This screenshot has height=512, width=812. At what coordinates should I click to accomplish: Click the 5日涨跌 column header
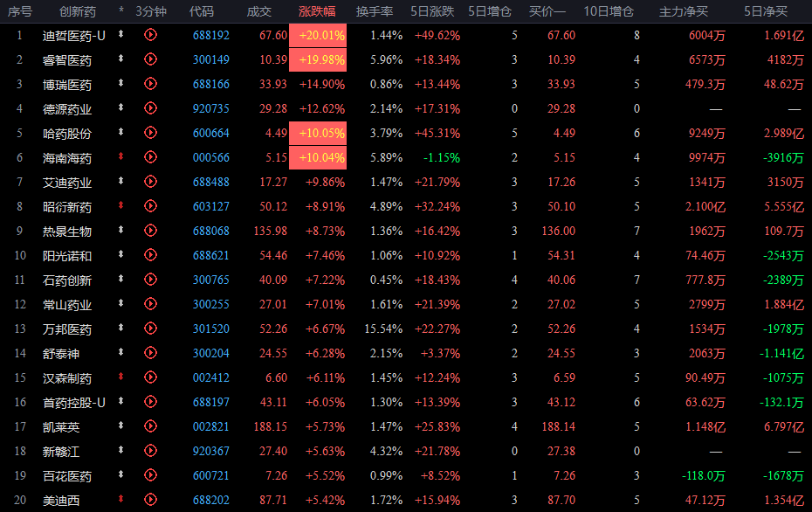432,10
